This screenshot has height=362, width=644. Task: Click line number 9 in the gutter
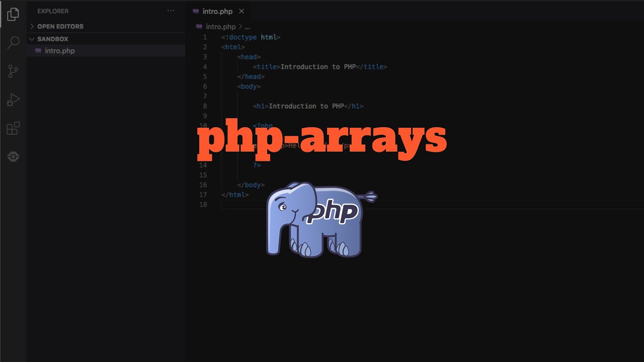[x=205, y=116]
